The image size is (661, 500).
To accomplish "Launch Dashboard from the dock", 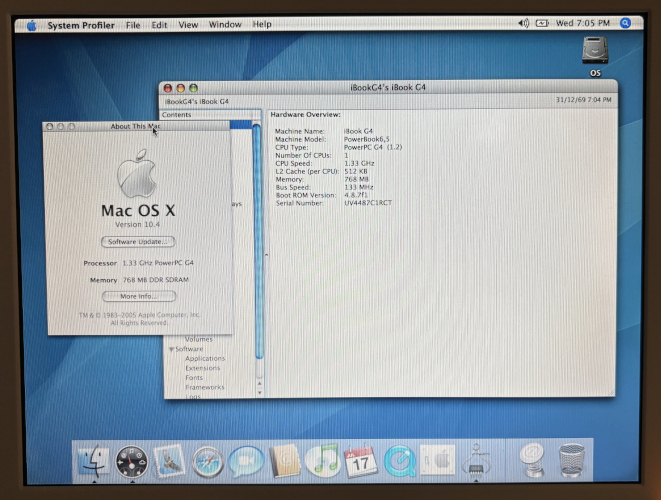I will tap(132, 461).
